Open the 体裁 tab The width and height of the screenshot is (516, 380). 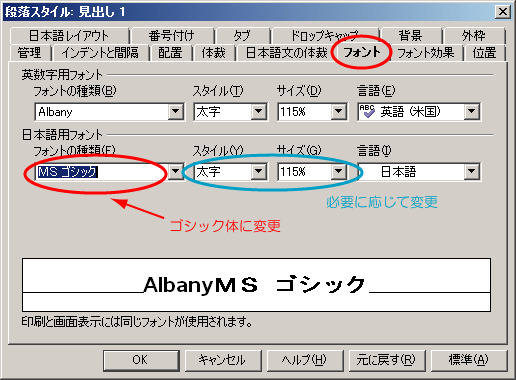[x=214, y=53]
